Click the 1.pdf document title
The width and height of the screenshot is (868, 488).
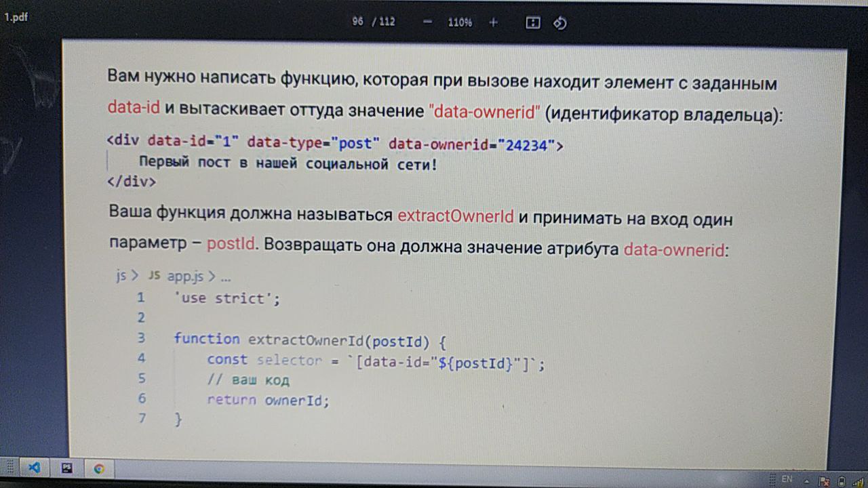(x=16, y=18)
